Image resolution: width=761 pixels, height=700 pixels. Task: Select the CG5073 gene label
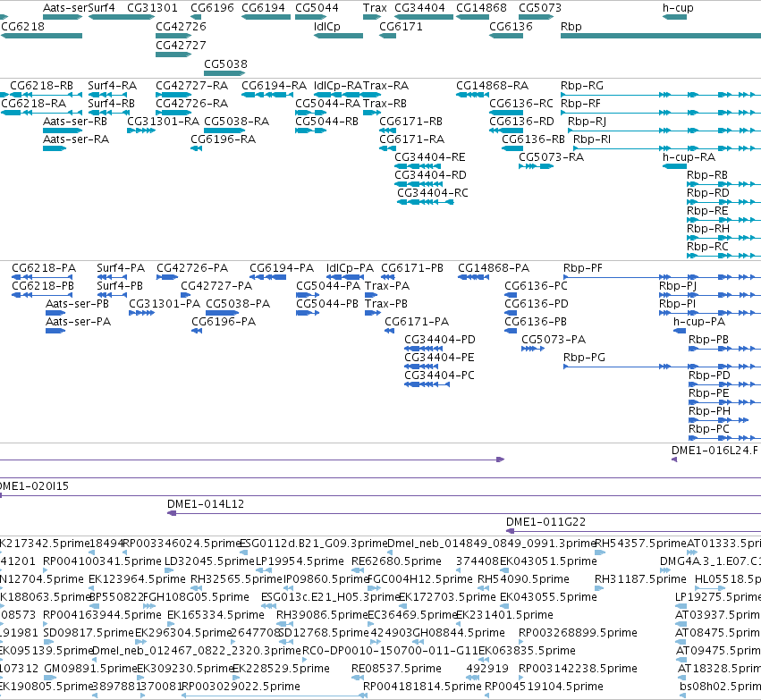click(540, 8)
